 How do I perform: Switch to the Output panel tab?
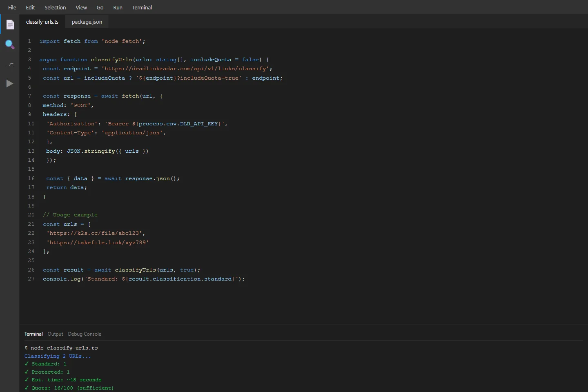click(55, 334)
